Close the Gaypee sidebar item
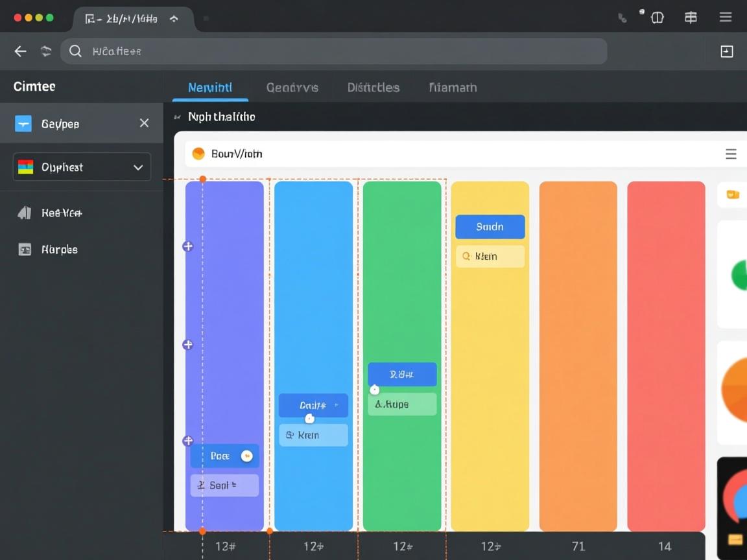747x560 pixels. tap(144, 123)
